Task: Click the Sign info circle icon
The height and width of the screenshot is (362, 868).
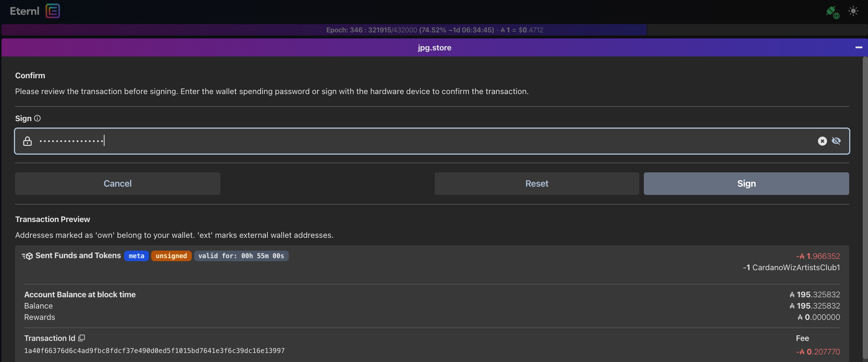Action: point(37,118)
